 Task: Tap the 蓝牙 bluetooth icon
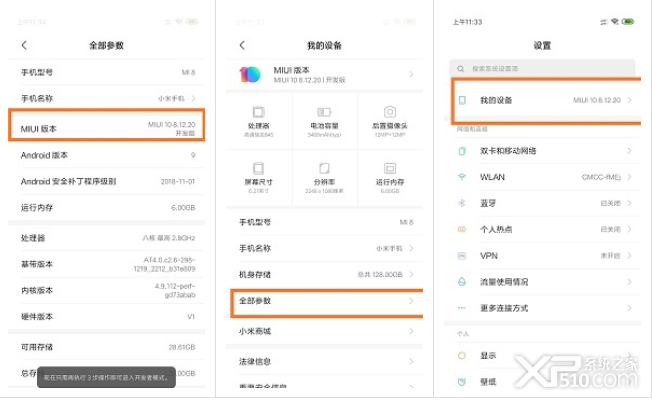click(x=462, y=203)
